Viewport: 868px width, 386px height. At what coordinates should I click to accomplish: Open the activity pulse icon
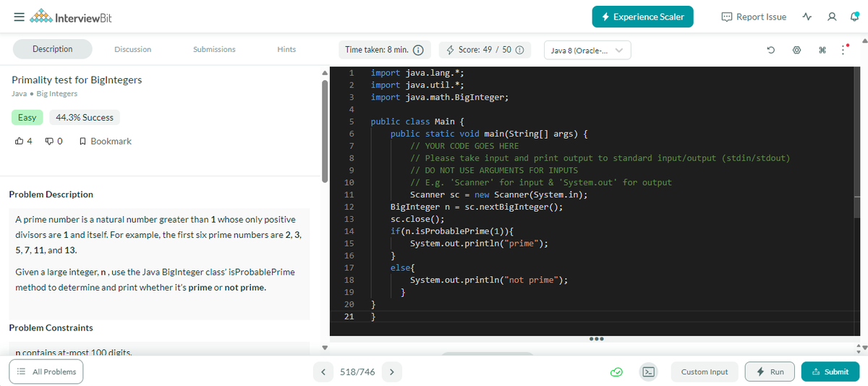coord(808,17)
